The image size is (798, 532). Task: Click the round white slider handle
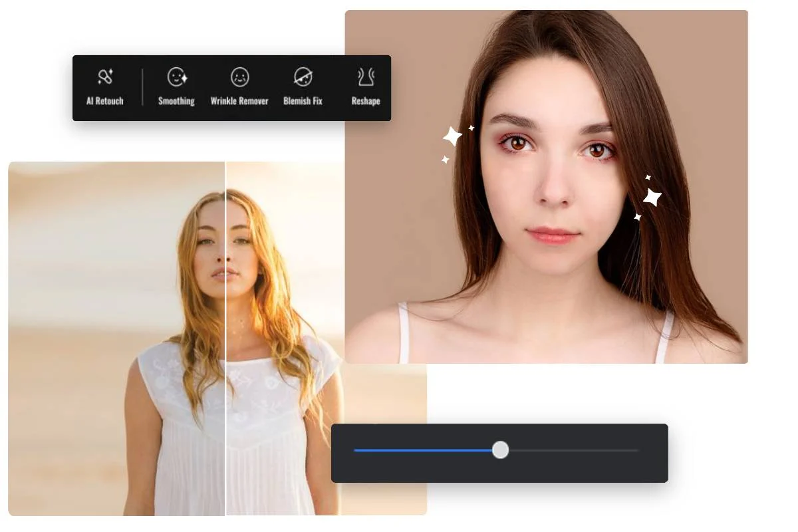(501, 450)
